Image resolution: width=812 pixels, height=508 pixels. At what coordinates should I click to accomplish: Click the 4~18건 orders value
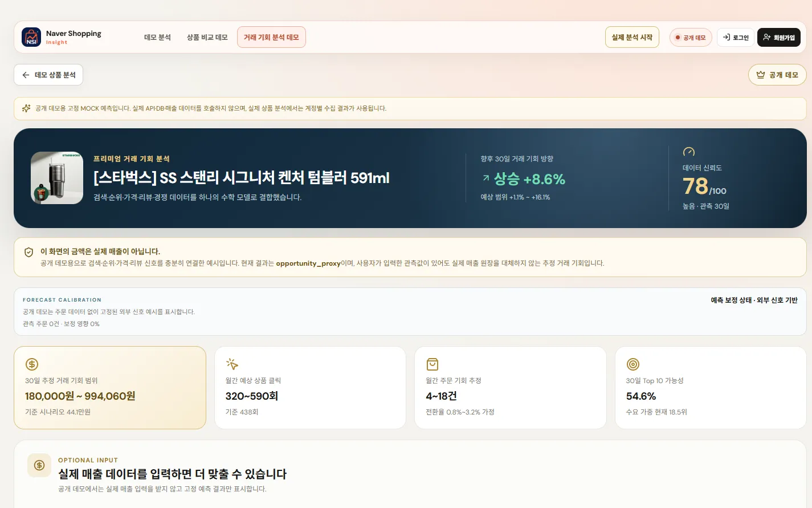click(442, 396)
